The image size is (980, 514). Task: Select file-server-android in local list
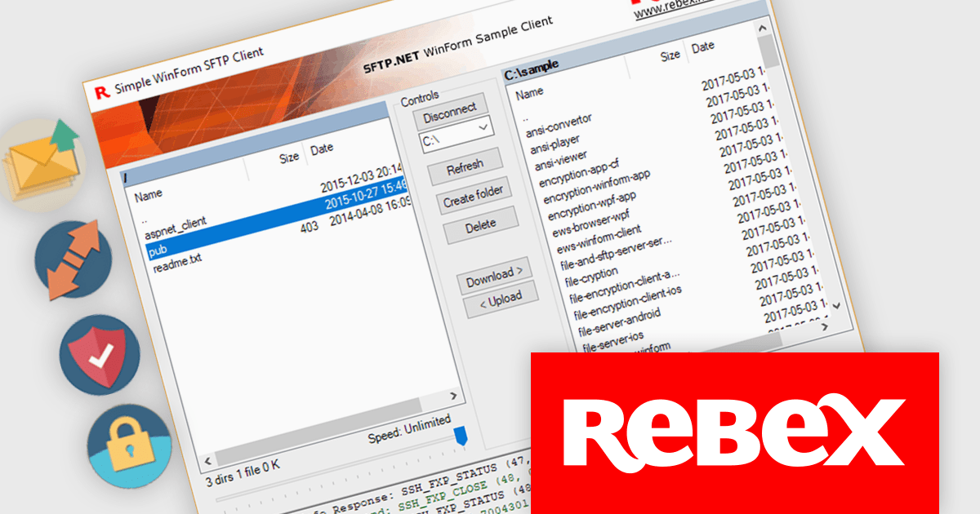[x=620, y=322]
